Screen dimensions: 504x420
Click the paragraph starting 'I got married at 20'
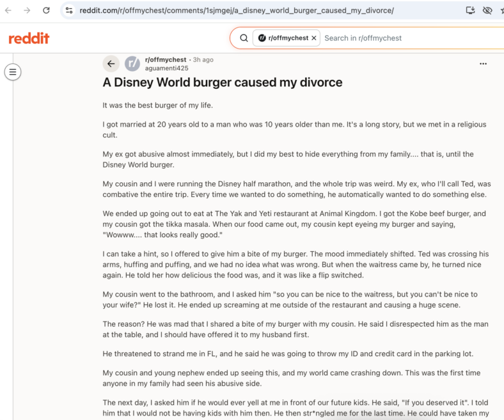[x=294, y=130]
